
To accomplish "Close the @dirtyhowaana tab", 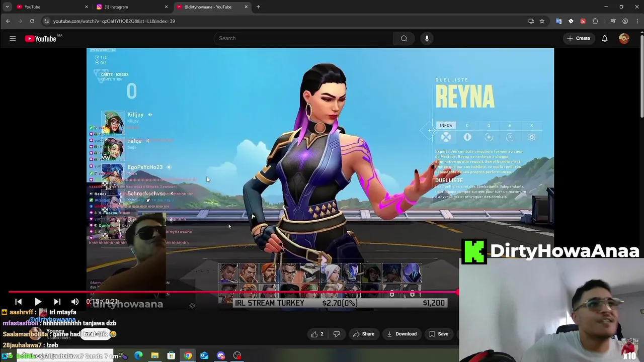I will click(246, 7).
